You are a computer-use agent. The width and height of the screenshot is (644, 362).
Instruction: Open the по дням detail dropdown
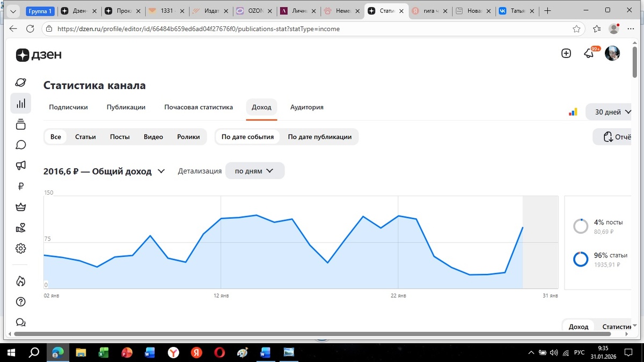tap(255, 171)
